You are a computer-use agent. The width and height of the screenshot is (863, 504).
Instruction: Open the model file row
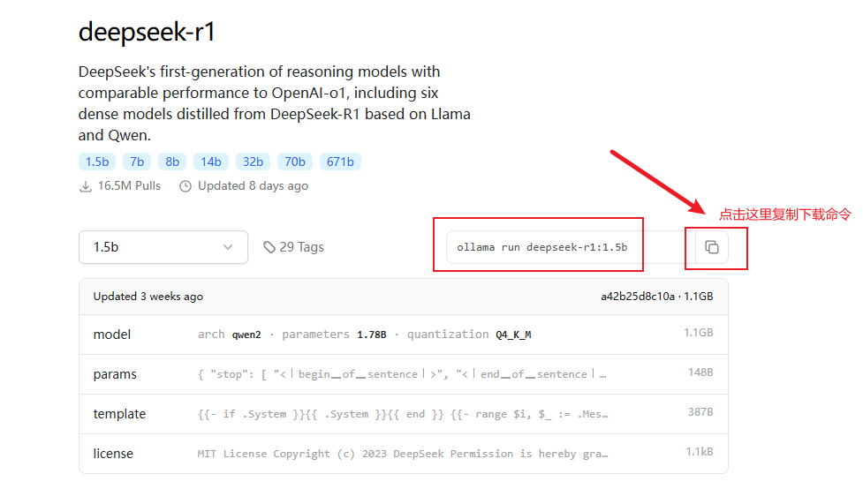tap(403, 335)
